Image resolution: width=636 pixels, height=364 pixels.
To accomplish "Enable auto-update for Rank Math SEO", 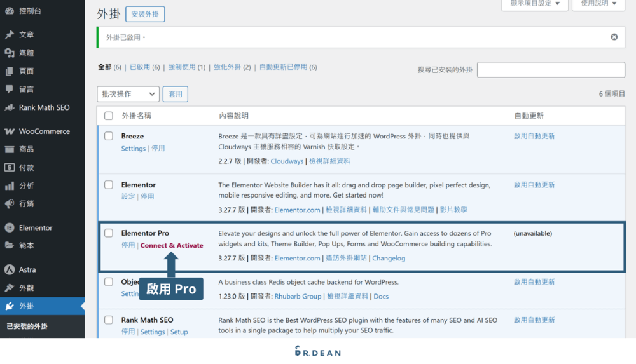I will pos(534,320).
